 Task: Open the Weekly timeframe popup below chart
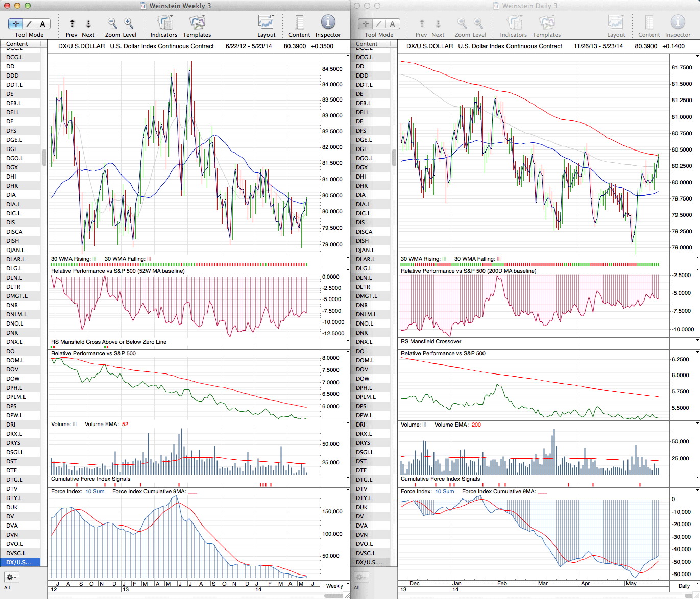(337, 586)
